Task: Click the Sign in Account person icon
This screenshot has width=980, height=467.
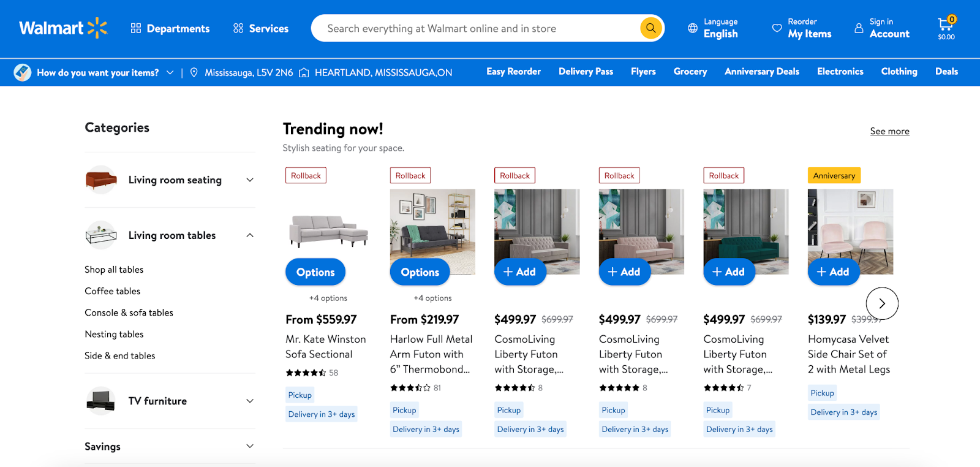Action: coord(859,28)
